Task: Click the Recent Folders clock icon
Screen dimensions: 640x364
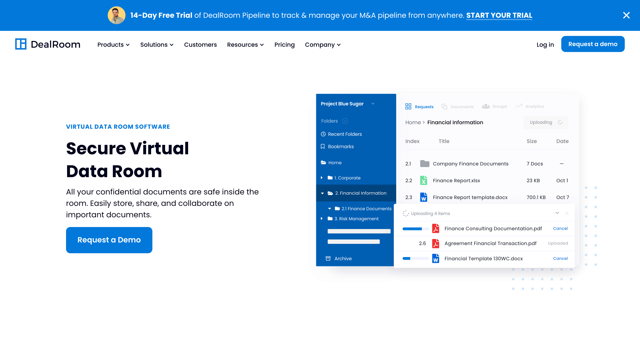Action: click(323, 134)
